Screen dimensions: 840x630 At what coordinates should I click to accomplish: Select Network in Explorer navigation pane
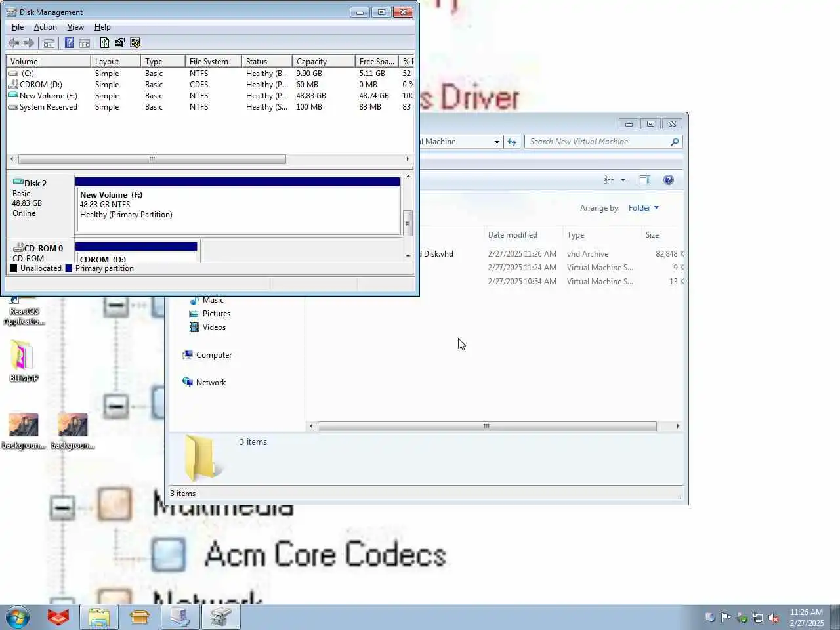[x=204, y=383]
